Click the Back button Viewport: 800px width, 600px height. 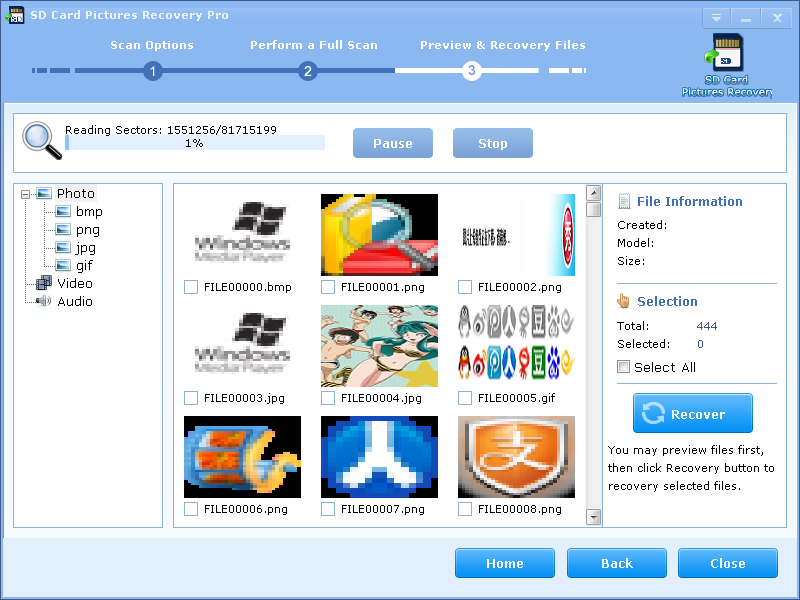click(617, 563)
